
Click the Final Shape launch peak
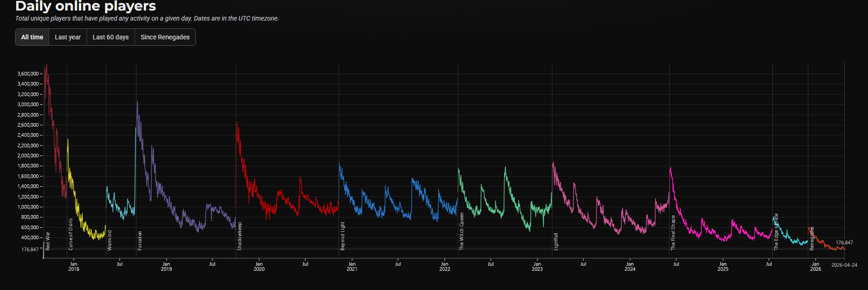(x=671, y=168)
